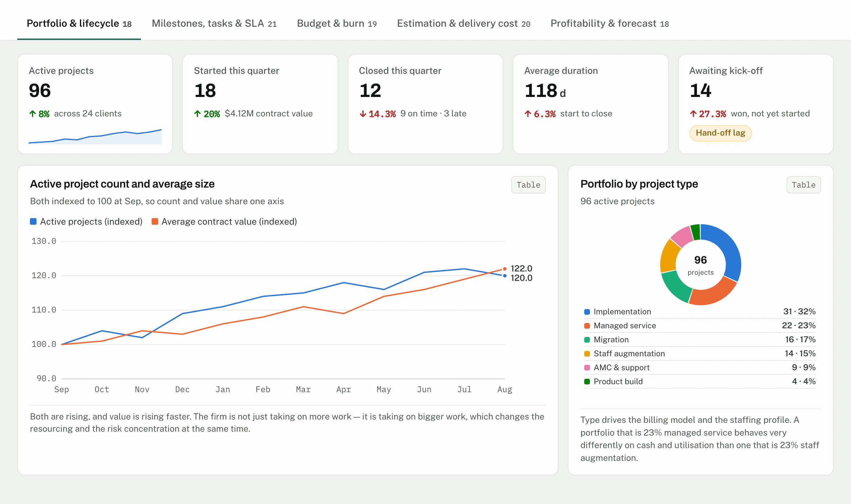The image size is (851, 504).
Task: Click the Product build legend color square
Action: click(587, 381)
